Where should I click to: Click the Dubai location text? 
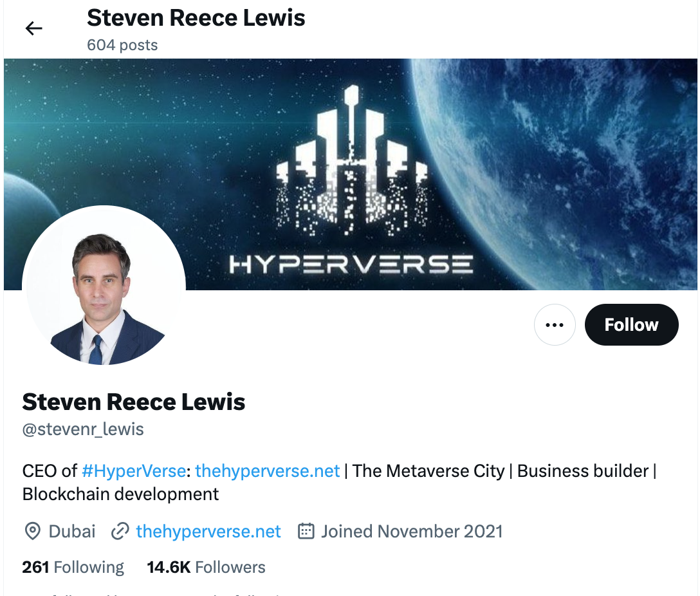(x=72, y=531)
